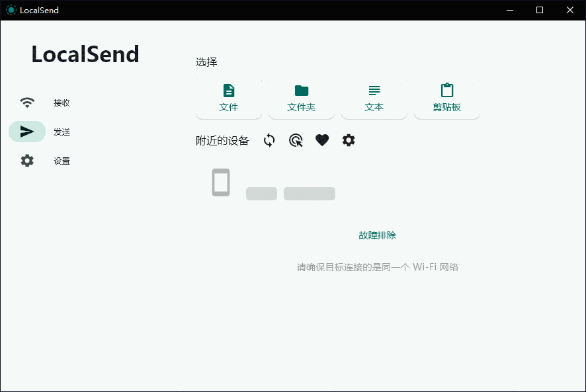This screenshot has height=392, width=586.
Task: Click the gear icon beside 设置
Action: coord(26,160)
